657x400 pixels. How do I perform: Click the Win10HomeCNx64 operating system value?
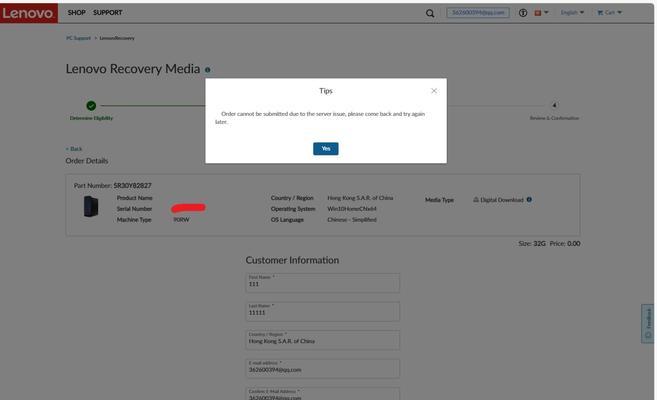point(352,209)
